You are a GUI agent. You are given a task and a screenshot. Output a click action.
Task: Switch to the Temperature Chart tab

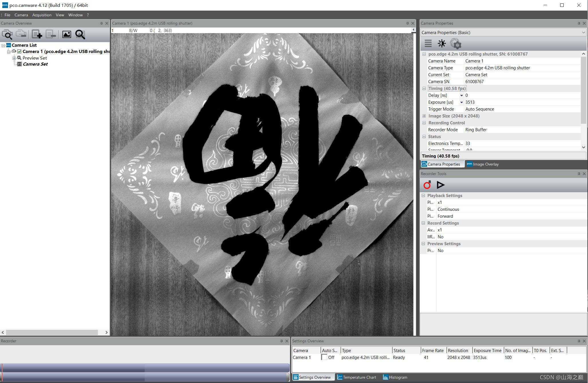357,377
